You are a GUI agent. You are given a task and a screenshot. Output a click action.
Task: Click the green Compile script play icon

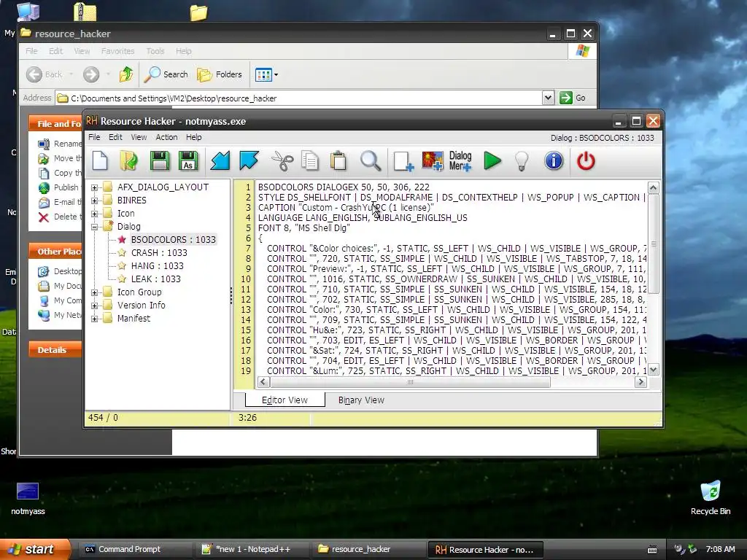(x=492, y=160)
